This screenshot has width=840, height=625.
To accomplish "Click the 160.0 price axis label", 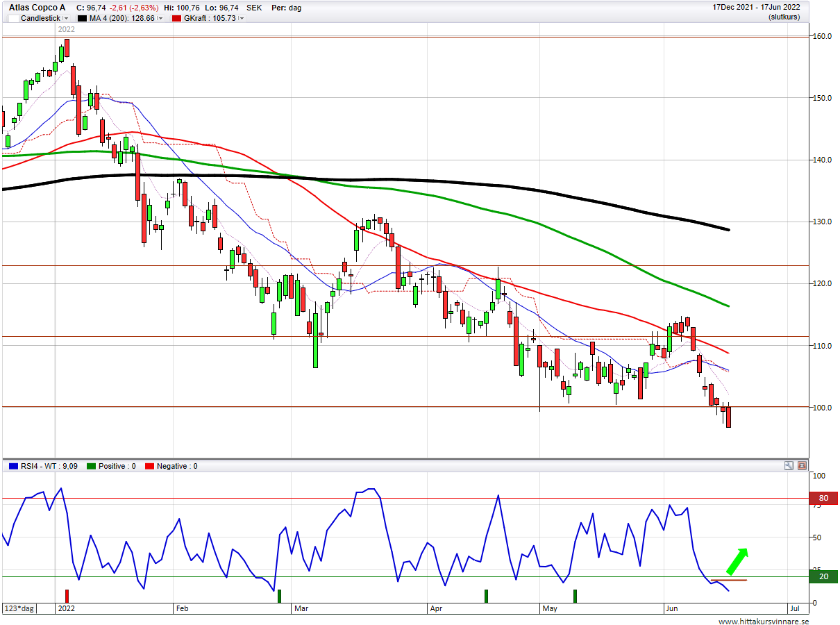I will (823, 36).
